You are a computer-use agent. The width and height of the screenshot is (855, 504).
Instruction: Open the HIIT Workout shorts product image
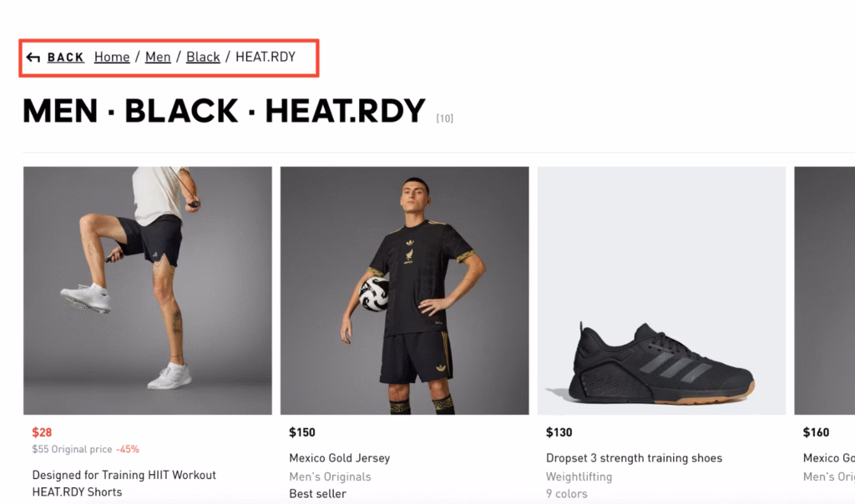(148, 290)
